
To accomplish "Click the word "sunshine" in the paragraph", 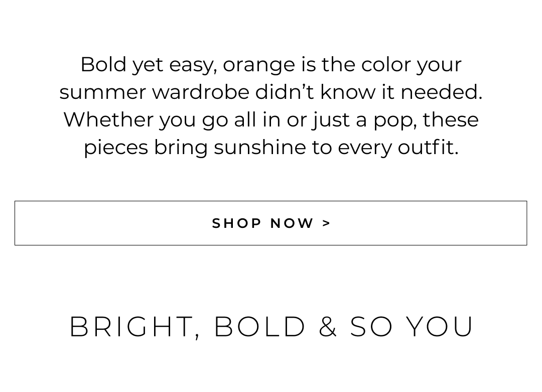I will click(x=259, y=148).
